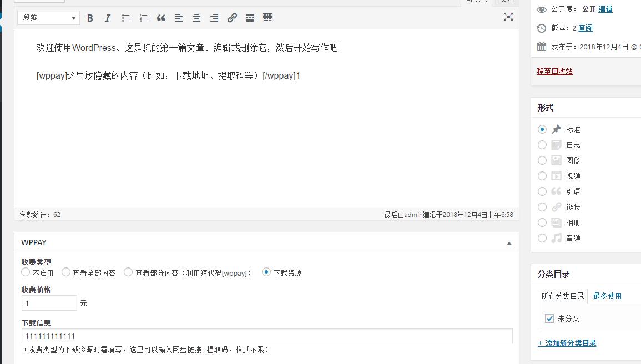Enter distraction-free fullscreen writing mode
This screenshot has height=364, width=641.
(508, 17)
